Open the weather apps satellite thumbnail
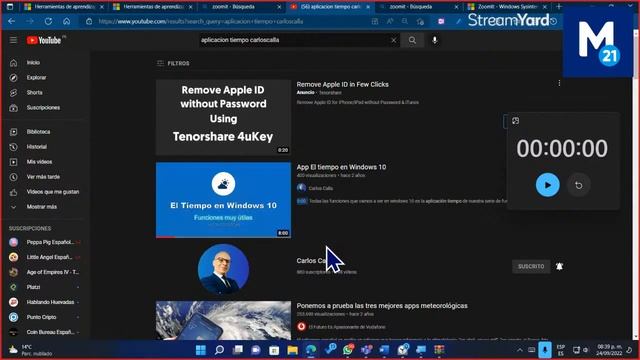The image size is (640, 360). click(x=223, y=320)
